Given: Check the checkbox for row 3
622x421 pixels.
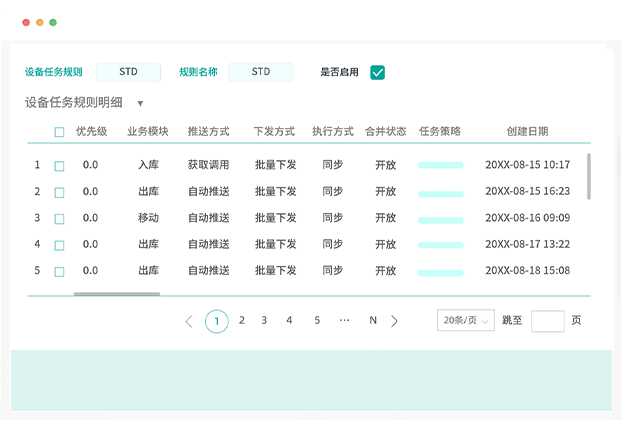Looking at the screenshot, I should [x=59, y=219].
